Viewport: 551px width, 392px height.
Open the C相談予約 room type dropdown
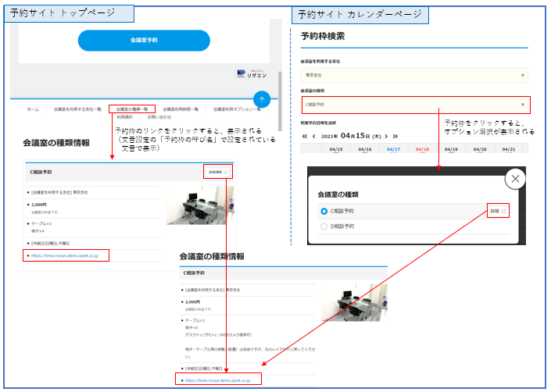pos(414,105)
